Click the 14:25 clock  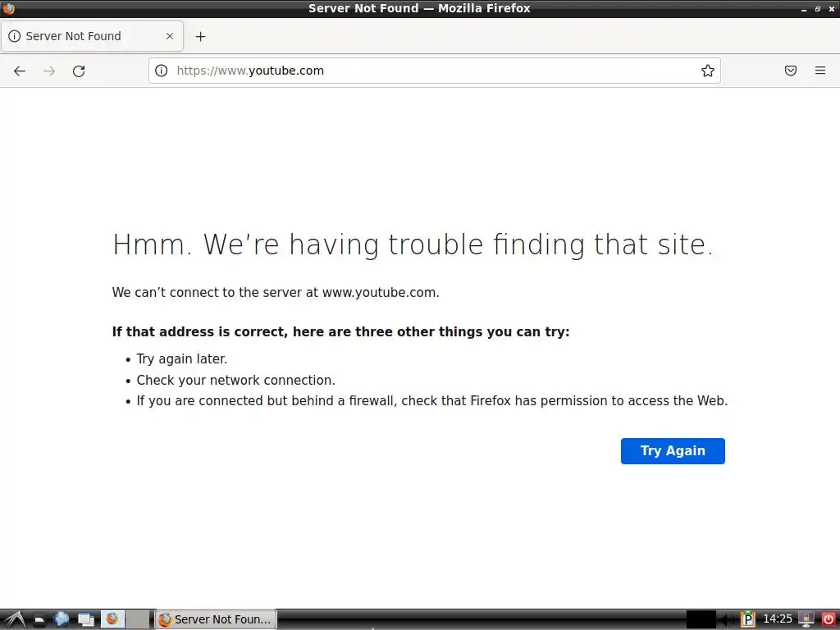(x=778, y=619)
